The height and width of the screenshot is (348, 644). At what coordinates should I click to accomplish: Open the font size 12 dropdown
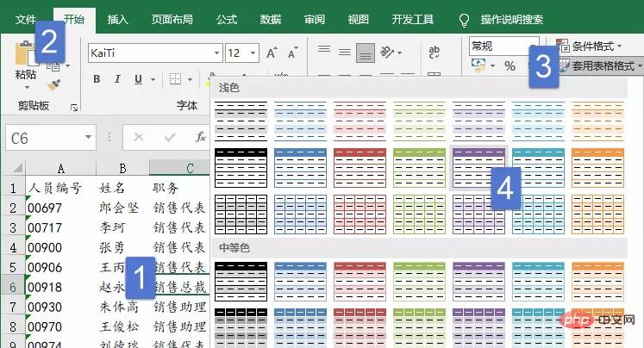(x=253, y=53)
